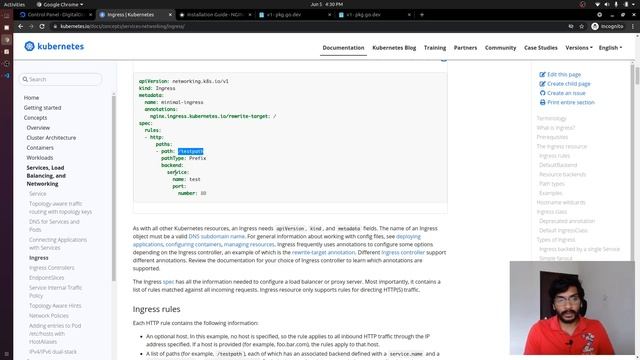This screenshot has height=360, width=640.
Task: Close the Control Panel DigitalOcean tab
Action: tap(91, 15)
